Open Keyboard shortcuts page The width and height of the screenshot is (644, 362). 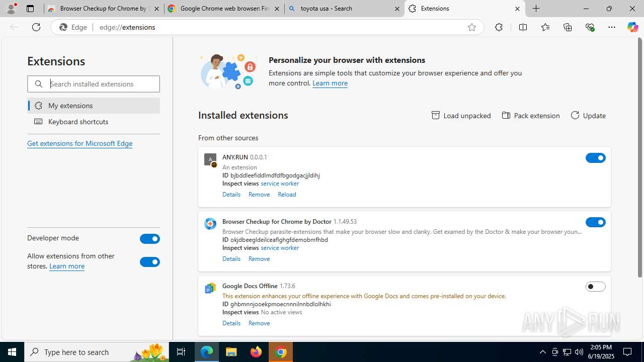click(x=94, y=122)
